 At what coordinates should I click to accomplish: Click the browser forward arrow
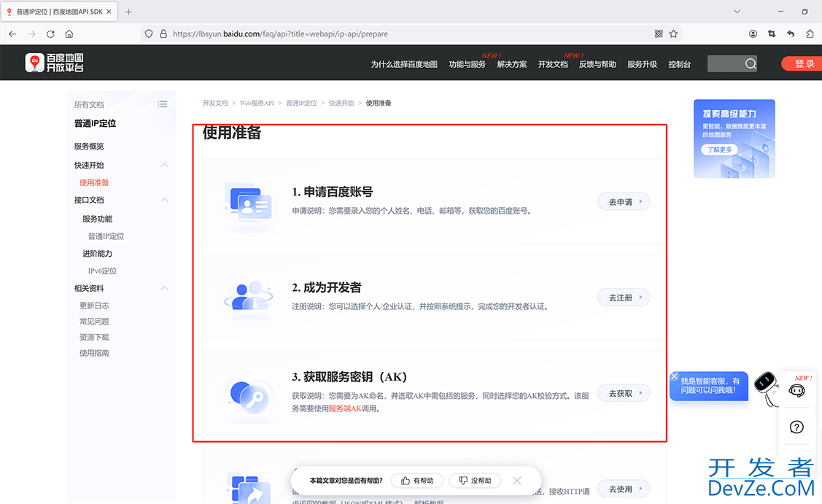[31, 34]
